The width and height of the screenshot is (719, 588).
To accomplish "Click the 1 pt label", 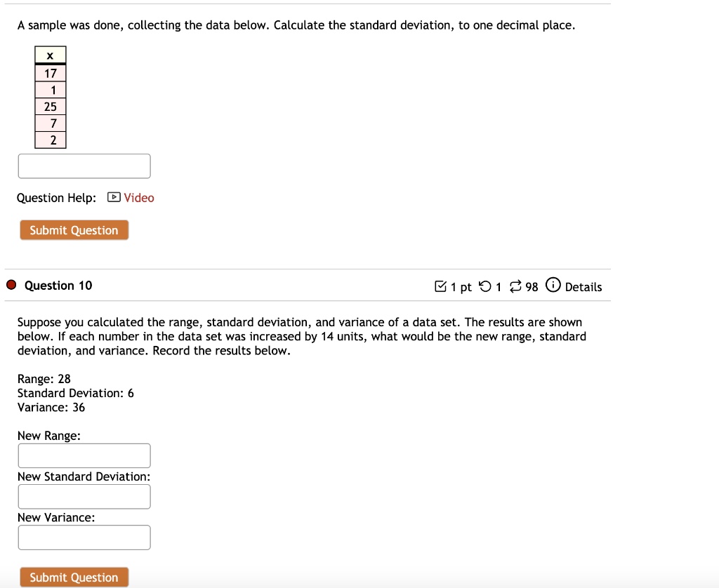I will click(x=461, y=286).
